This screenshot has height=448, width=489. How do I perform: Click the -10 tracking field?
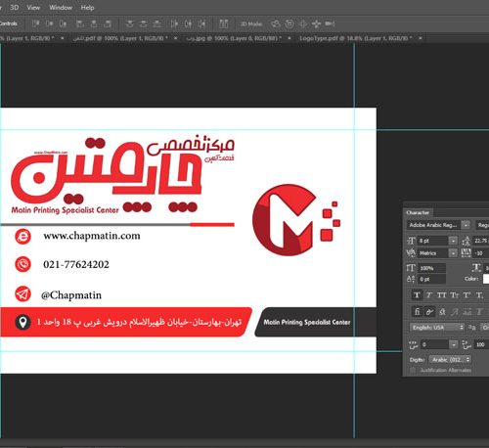click(x=481, y=252)
